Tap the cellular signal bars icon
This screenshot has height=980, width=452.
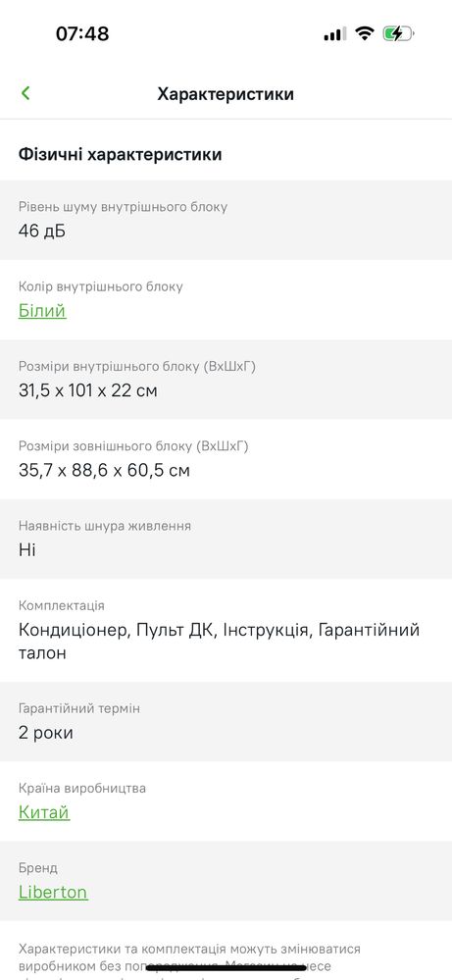(x=334, y=34)
